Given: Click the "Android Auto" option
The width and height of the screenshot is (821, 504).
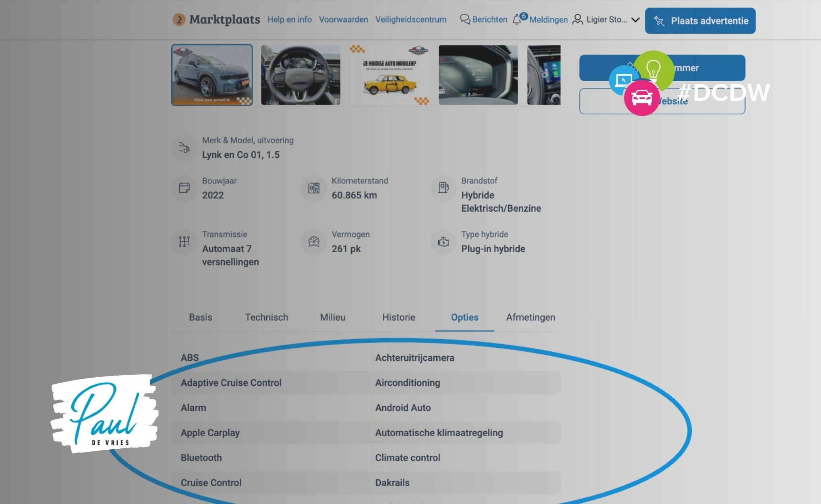Looking at the screenshot, I should pos(403,408).
